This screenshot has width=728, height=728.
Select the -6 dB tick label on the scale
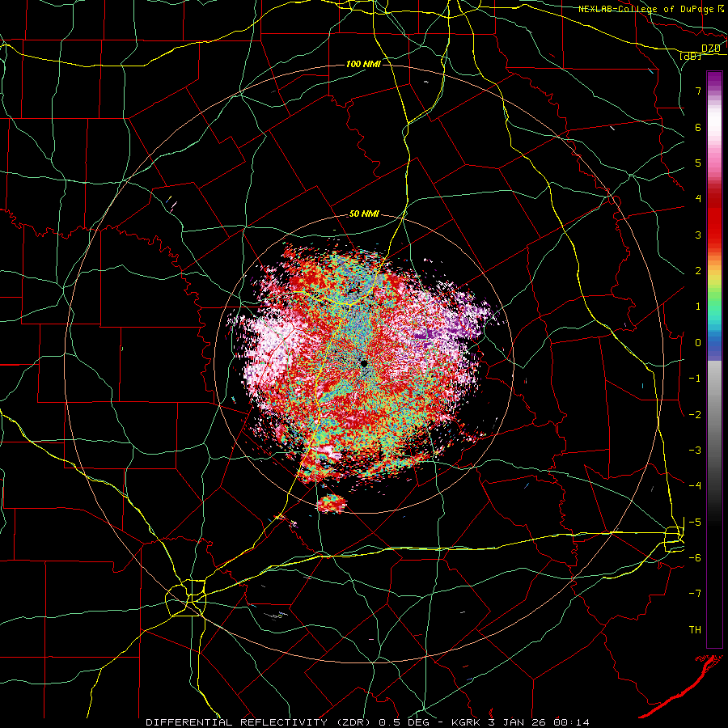[x=695, y=558]
